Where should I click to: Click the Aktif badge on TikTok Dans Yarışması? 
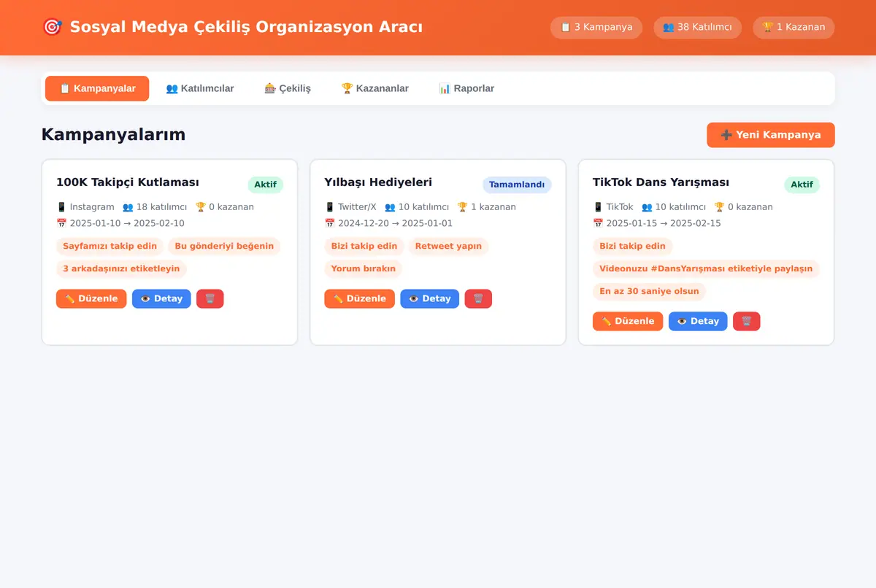(802, 185)
